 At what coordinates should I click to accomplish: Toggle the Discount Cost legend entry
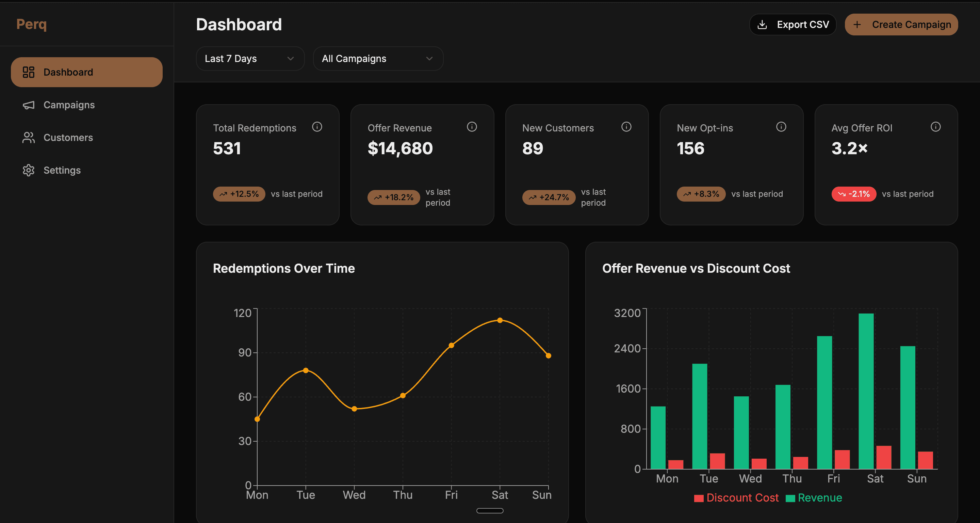[736, 497]
